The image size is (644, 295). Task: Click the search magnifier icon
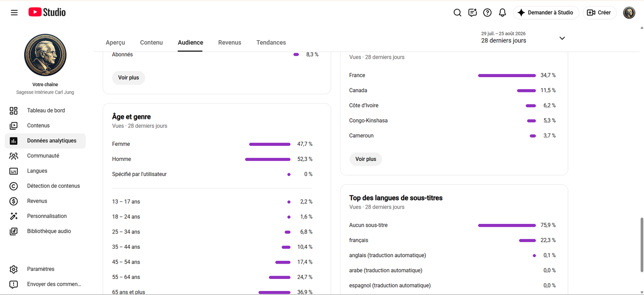pos(457,12)
